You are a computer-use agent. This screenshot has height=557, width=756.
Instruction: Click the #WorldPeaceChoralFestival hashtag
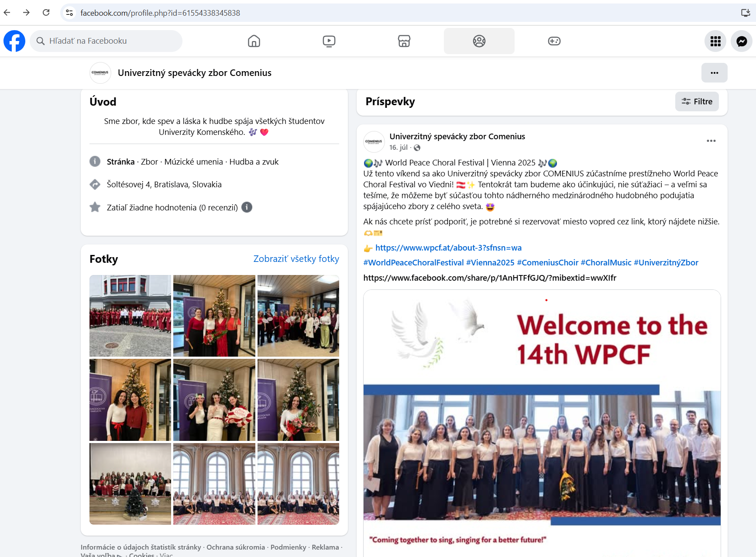coord(413,263)
